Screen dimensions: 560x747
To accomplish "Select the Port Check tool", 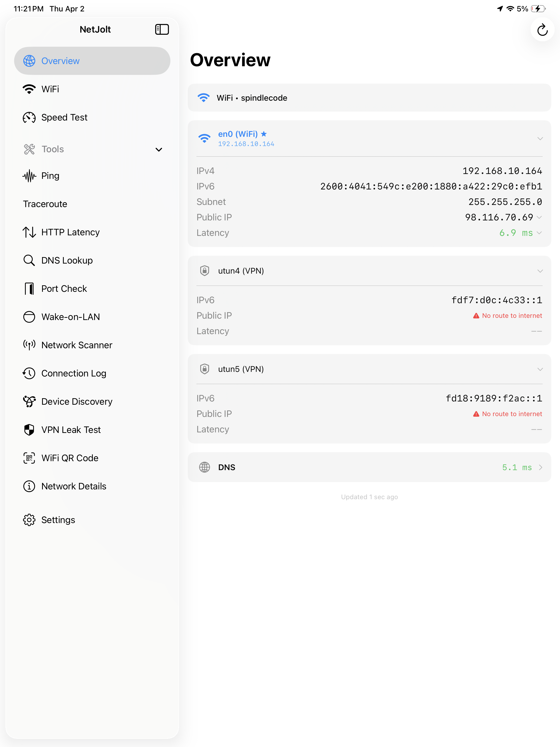I will coord(64,288).
